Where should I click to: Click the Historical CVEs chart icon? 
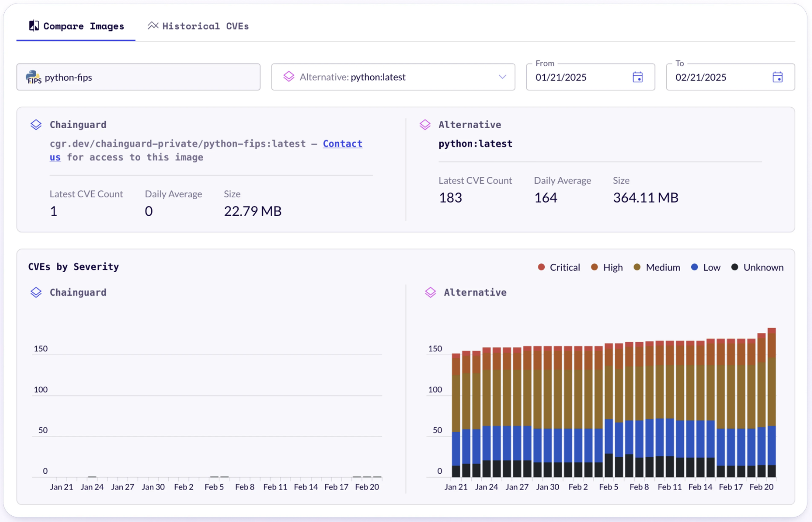coord(153,25)
